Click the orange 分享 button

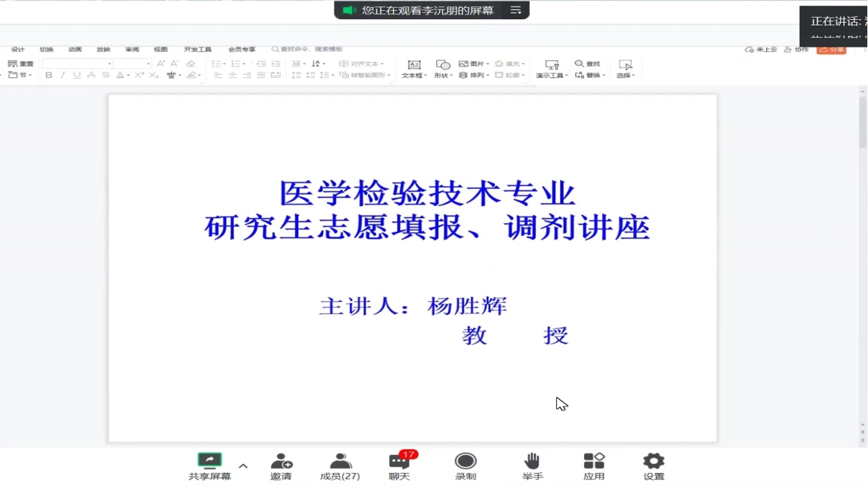831,49
